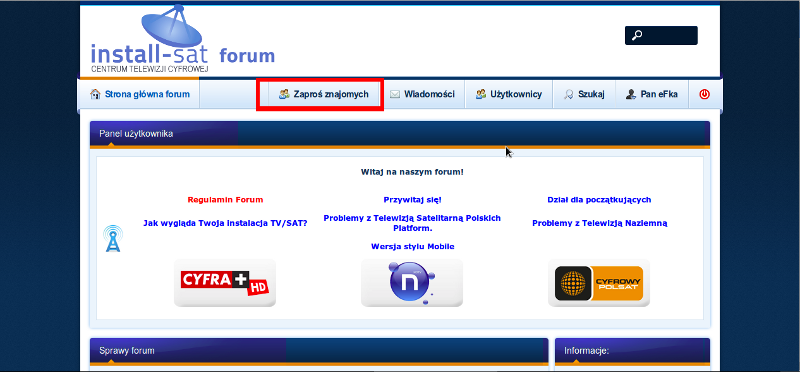The width and height of the screenshot is (800, 372).
Task: Open Problemy z Telewizją Naziemną link
Action: [599, 223]
